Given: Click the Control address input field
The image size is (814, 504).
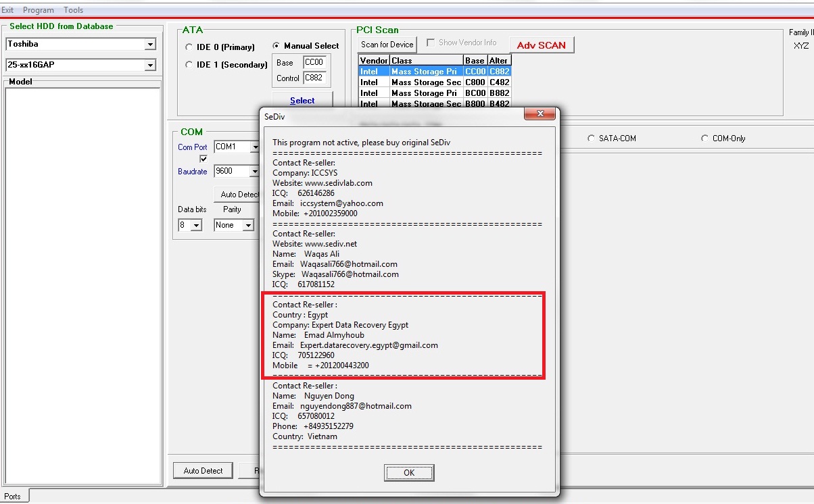Looking at the screenshot, I should [x=314, y=78].
